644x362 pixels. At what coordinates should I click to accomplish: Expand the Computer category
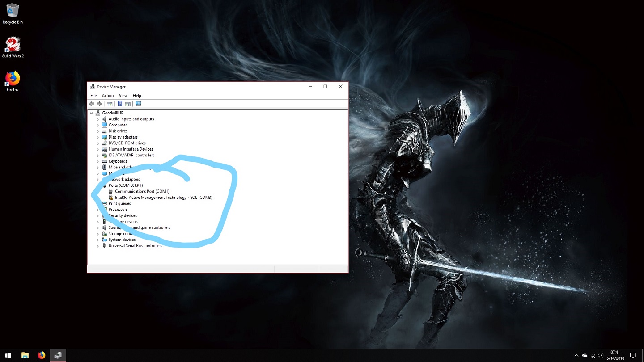click(x=98, y=125)
